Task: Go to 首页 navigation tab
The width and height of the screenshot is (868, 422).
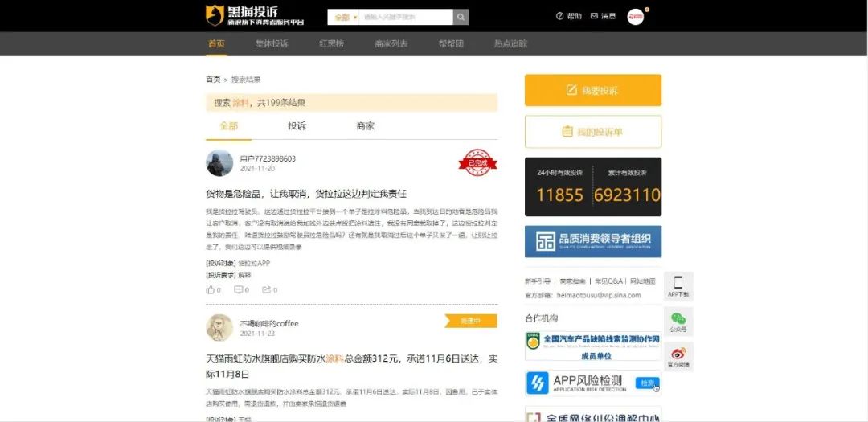Action: pyautogui.click(x=216, y=43)
